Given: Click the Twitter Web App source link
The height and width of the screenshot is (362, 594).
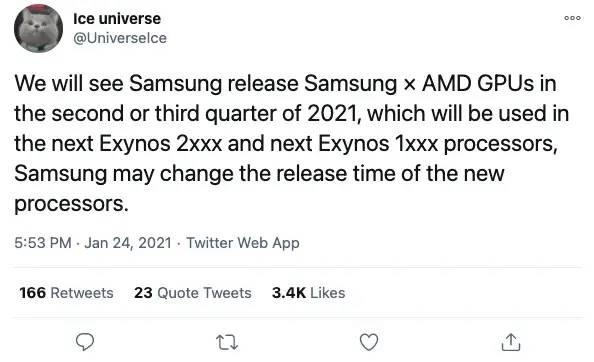Looking at the screenshot, I should (243, 243).
